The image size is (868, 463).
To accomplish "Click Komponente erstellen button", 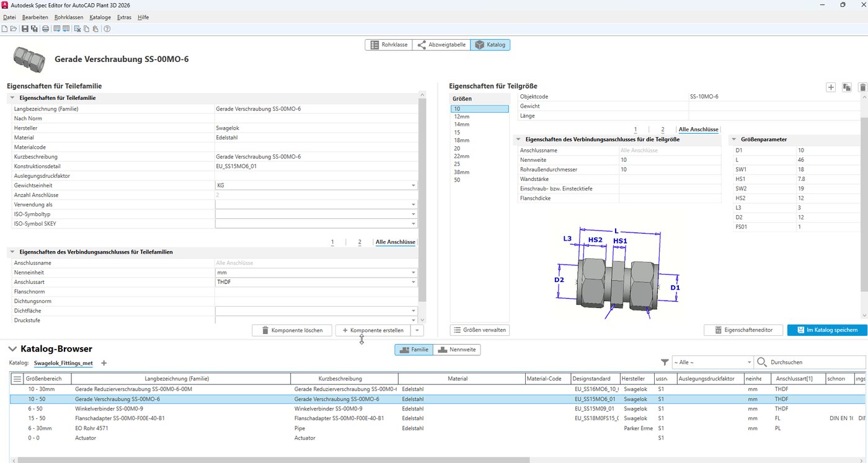I will click(373, 330).
